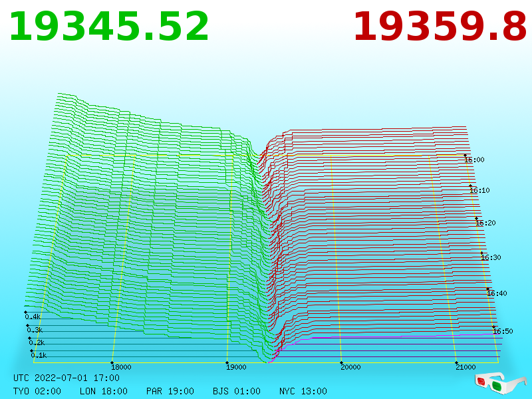Click the green bid price 19345.52
This screenshot has width=532, height=399.
(109, 27)
